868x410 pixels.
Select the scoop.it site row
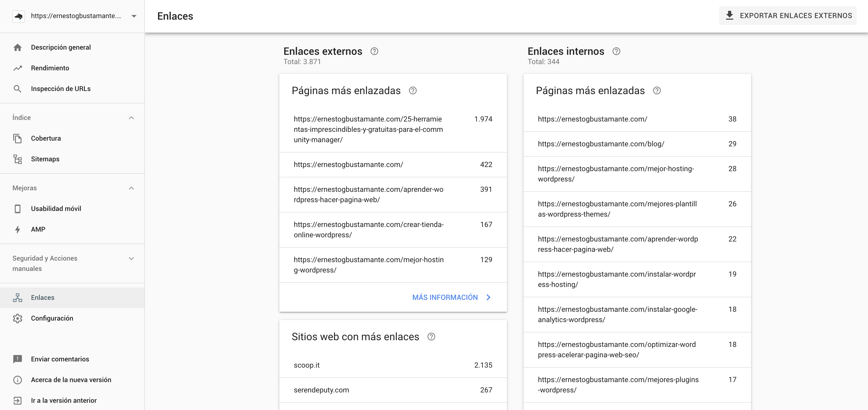click(393, 365)
